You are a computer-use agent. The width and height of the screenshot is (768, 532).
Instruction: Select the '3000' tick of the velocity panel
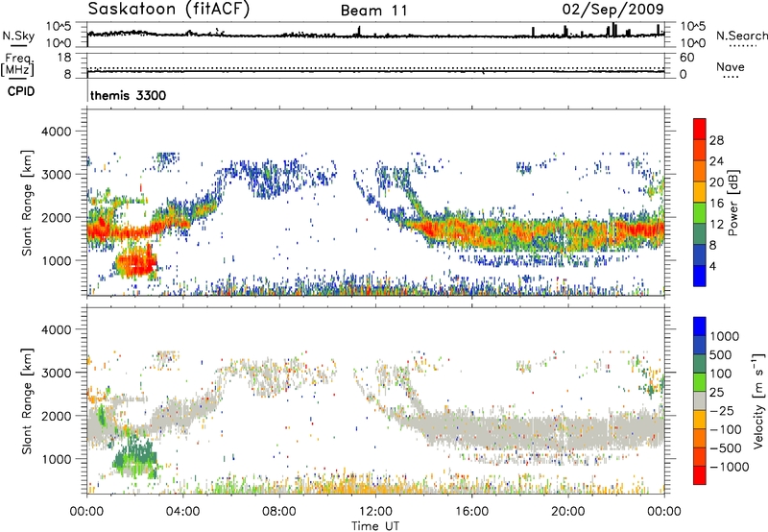pyautogui.click(x=57, y=373)
